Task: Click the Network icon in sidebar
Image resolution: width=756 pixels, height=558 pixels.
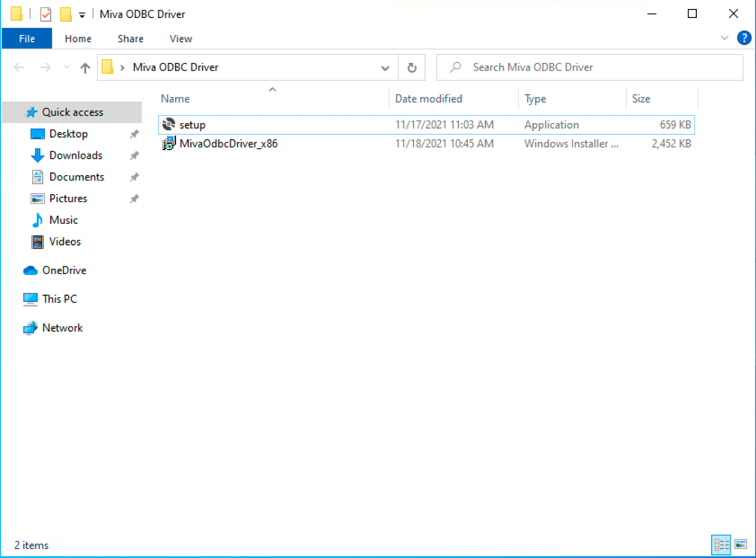Action: click(x=31, y=328)
